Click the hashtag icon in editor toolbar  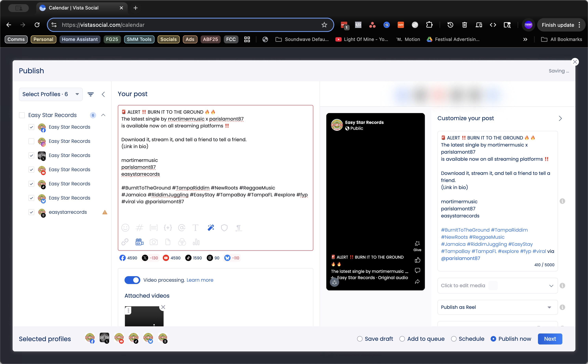tap(140, 228)
